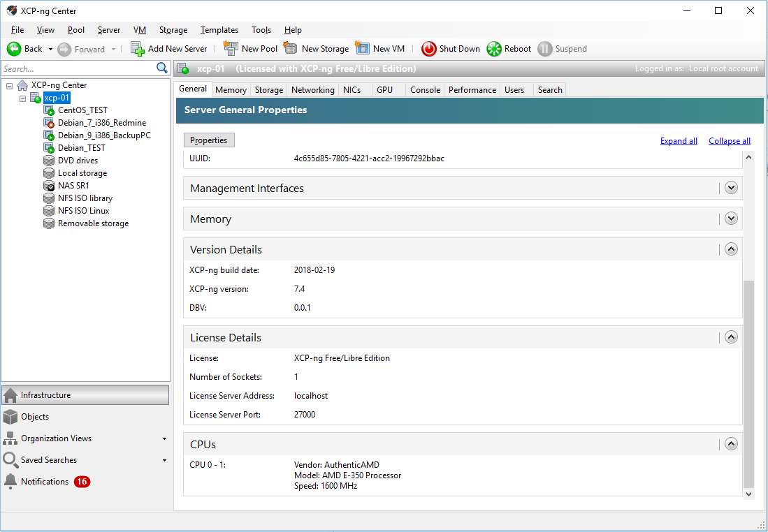The image size is (768, 532).
Task: Click the XCP-ng version value 7.4
Action: [x=299, y=289]
